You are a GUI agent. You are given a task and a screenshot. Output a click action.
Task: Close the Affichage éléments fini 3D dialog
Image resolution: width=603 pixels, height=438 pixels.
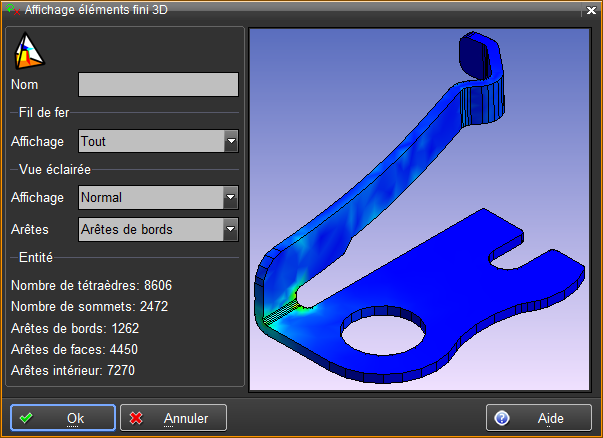591,10
